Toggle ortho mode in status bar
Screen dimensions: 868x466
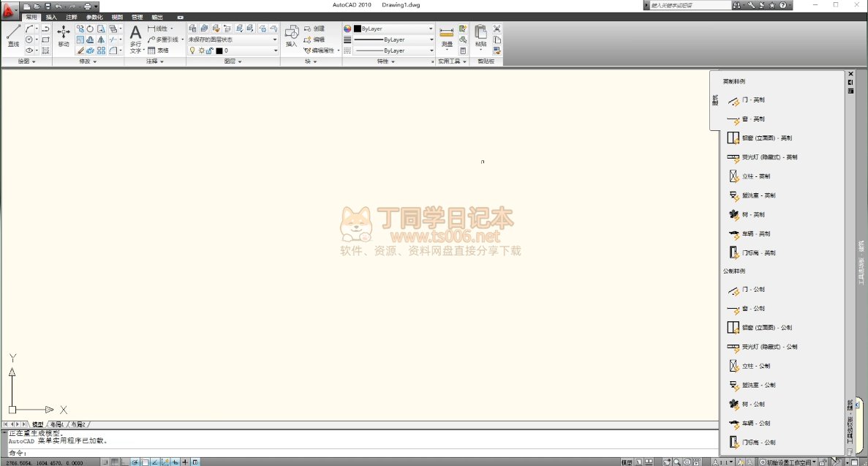(125, 462)
